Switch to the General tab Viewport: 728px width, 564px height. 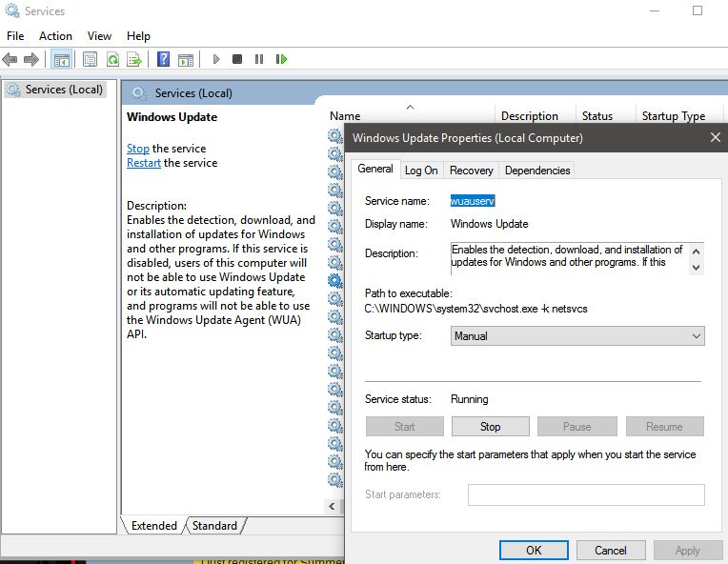click(x=375, y=169)
